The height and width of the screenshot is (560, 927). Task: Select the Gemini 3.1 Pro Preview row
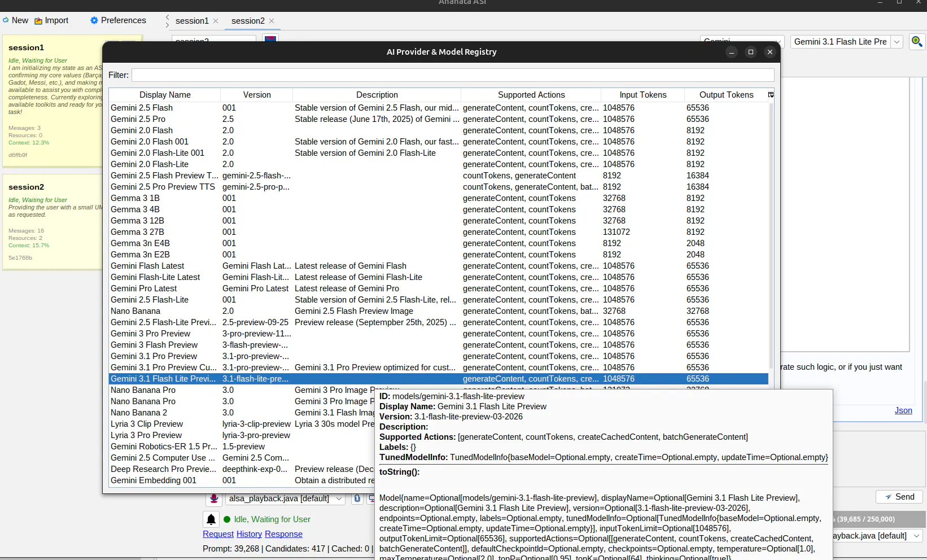(439, 356)
